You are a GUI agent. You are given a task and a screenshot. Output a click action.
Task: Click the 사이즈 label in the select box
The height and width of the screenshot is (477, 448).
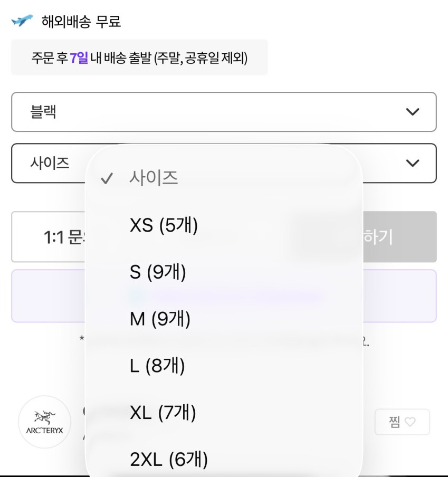[50, 163]
